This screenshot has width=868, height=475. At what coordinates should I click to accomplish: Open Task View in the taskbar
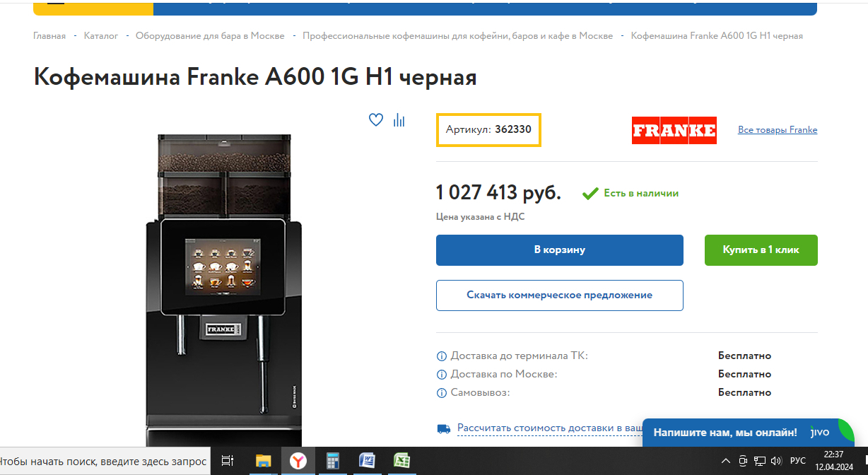pos(228,461)
